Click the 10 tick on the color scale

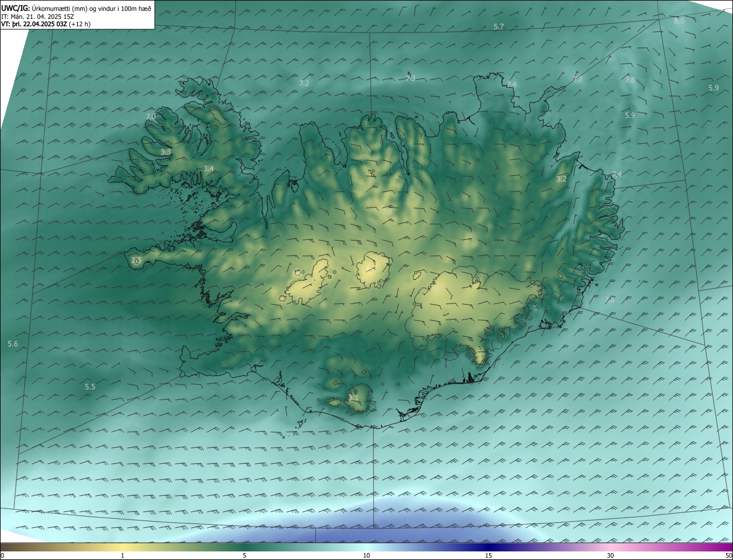point(366,555)
